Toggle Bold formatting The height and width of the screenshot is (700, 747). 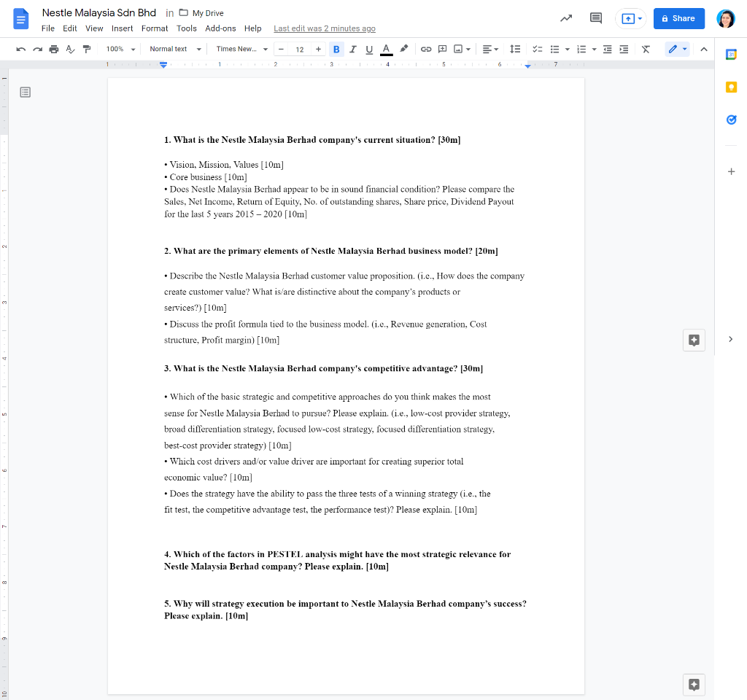click(336, 49)
